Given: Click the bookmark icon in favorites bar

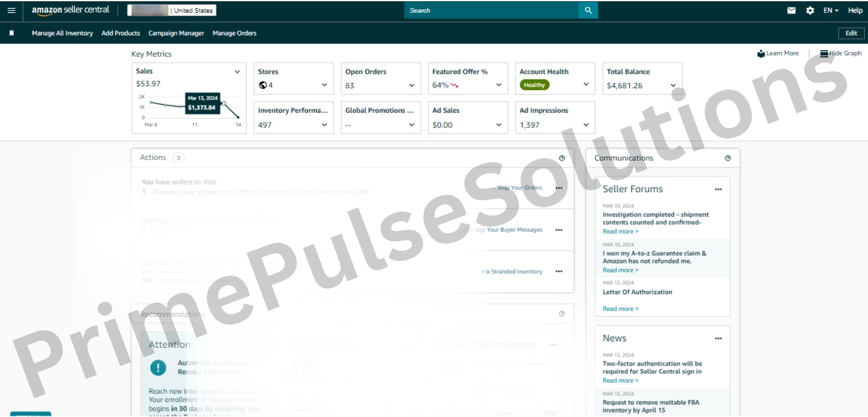Looking at the screenshot, I should coord(11,33).
